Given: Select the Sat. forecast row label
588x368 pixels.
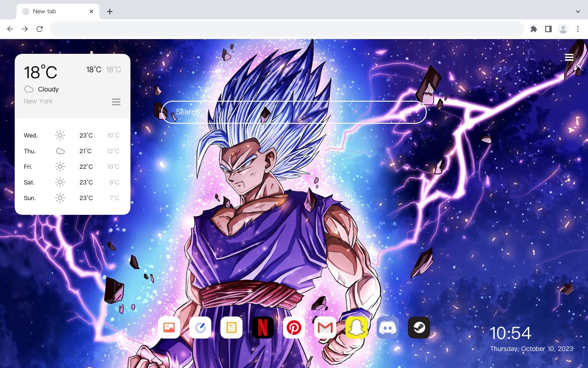Looking at the screenshot, I should coord(29,182).
